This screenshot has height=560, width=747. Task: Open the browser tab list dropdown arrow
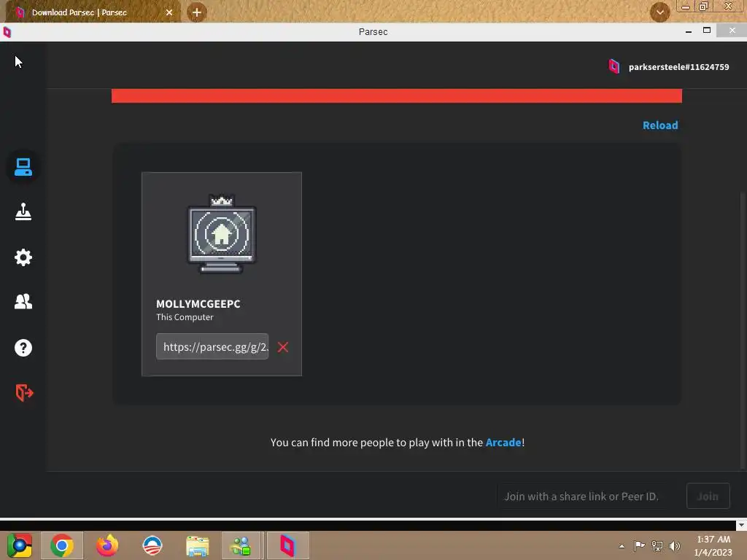click(x=659, y=12)
